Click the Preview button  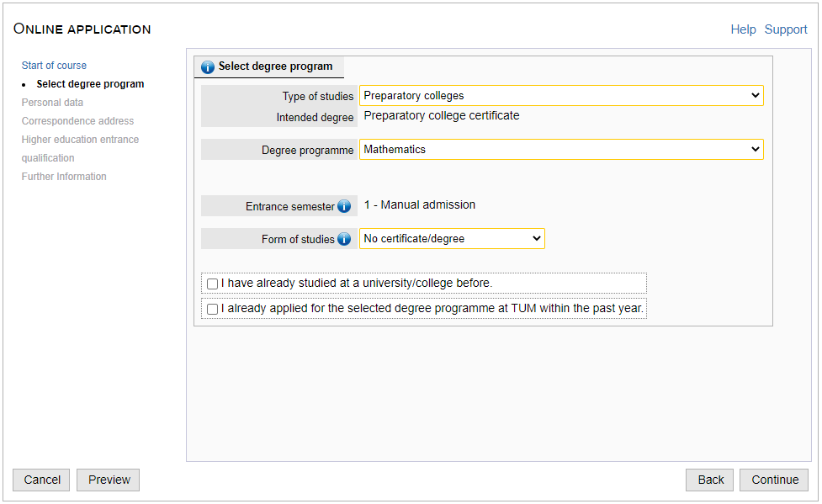point(108,480)
